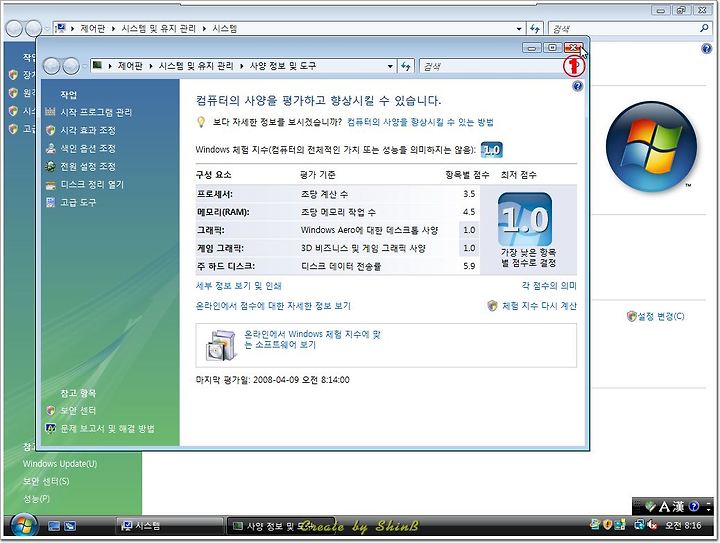Click the 프로세서 row score 3.5
This screenshot has height=543, width=720.
click(x=469, y=194)
